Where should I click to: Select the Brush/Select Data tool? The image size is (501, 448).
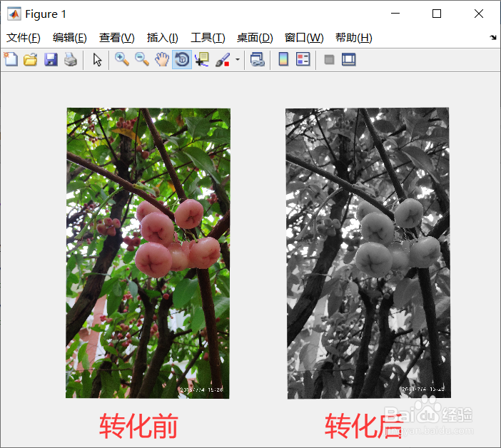223,59
